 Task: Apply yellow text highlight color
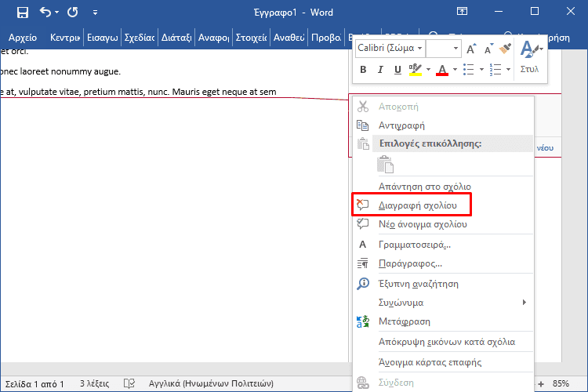point(415,70)
